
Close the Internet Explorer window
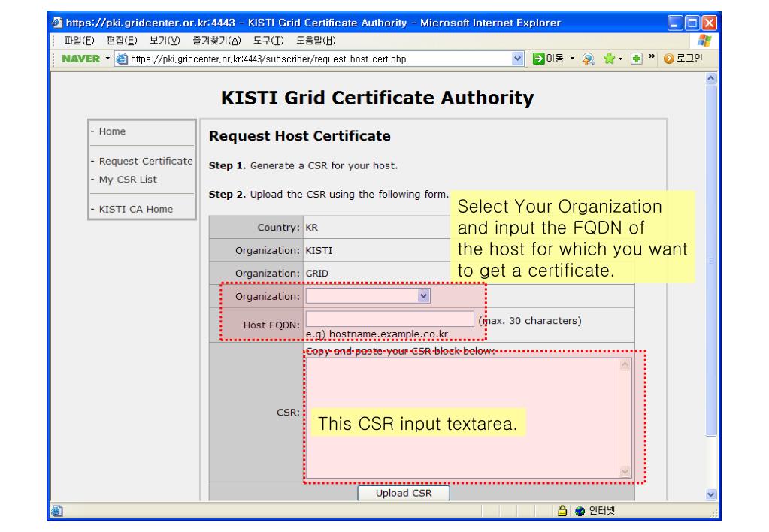[709, 23]
